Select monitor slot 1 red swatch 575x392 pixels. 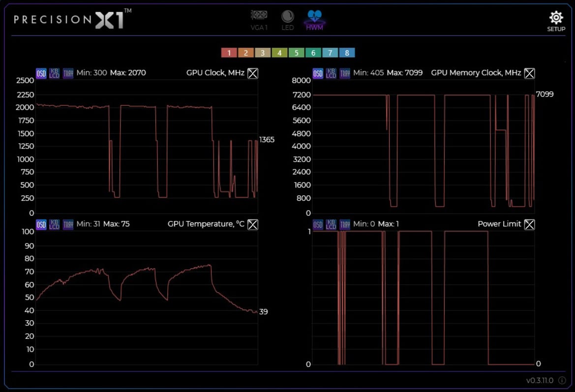click(x=229, y=53)
